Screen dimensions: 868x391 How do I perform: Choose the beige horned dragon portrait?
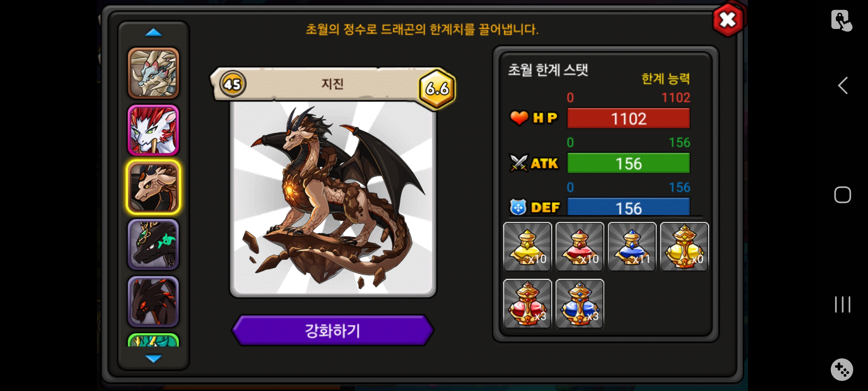coord(153,73)
